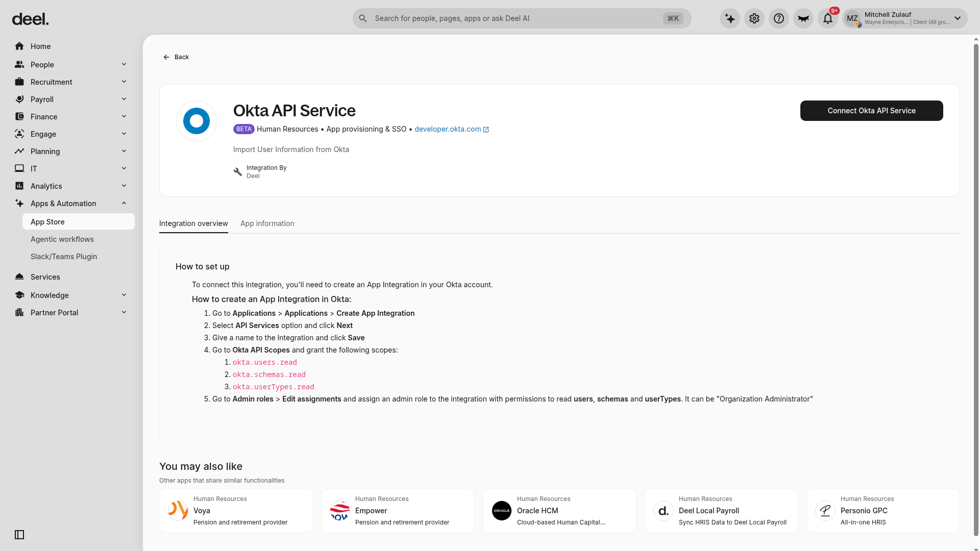Click the Planning trend-line icon
Image resolution: width=980 pixels, height=551 pixels.
pyautogui.click(x=19, y=152)
